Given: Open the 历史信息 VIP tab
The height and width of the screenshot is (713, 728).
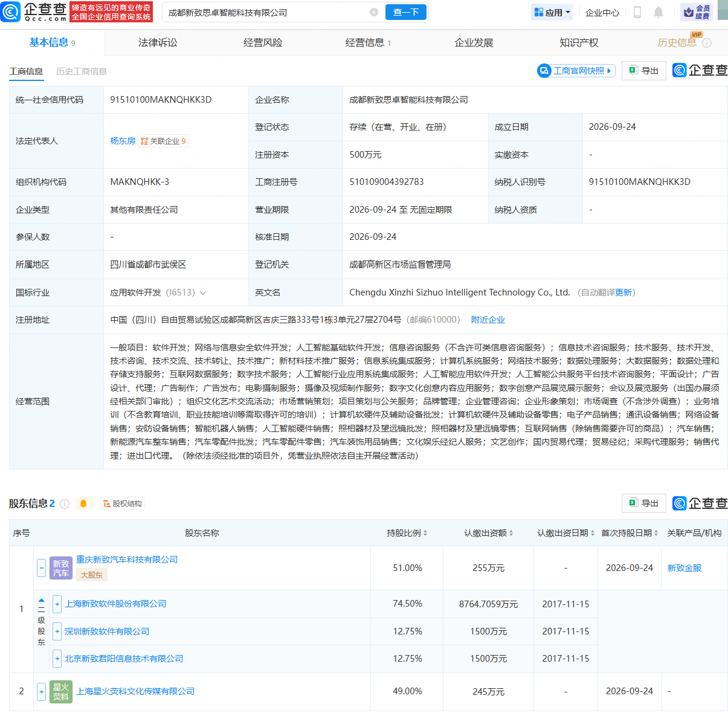Looking at the screenshot, I should pyautogui.click(x=677, y=42).
